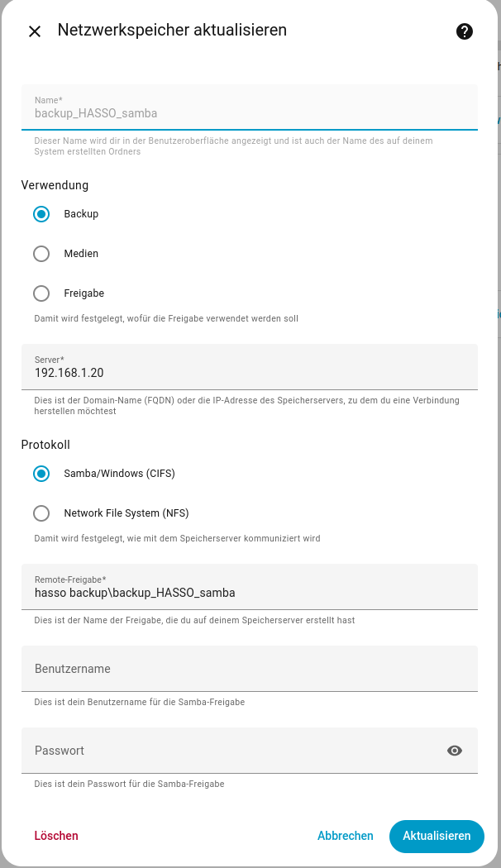Image resolution: width=501 pixels, height=868 pixels.
Task: Click the Medien radio label text
Action: [x=81, y=254]
